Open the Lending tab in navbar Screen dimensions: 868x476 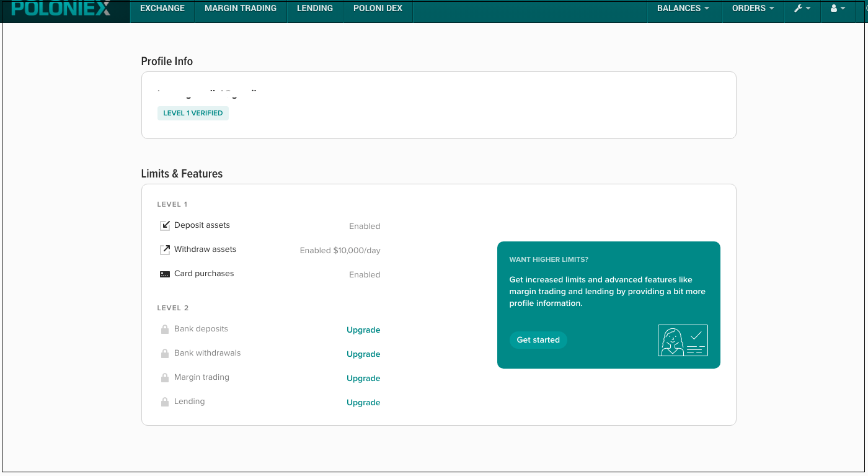315,9
